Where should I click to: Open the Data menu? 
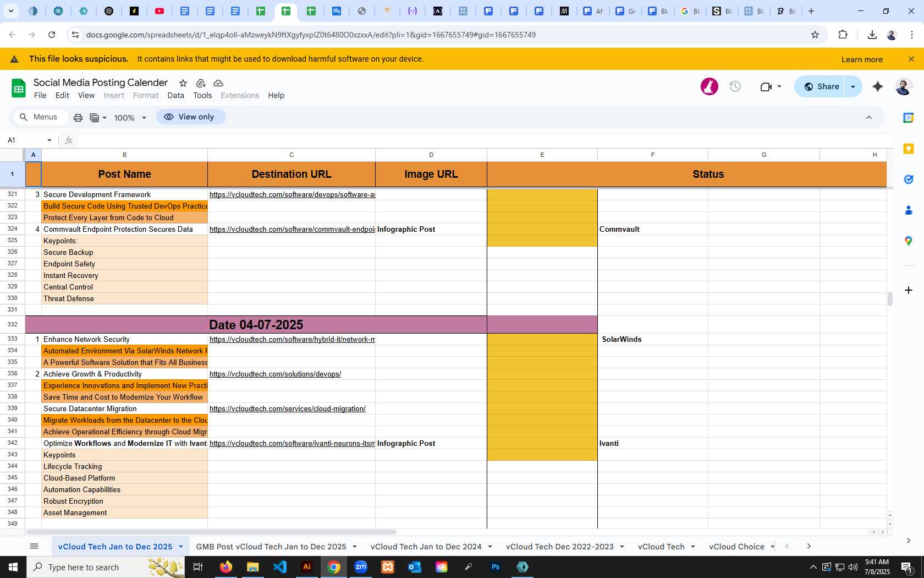pyautogui.click(x=176, y=95)
